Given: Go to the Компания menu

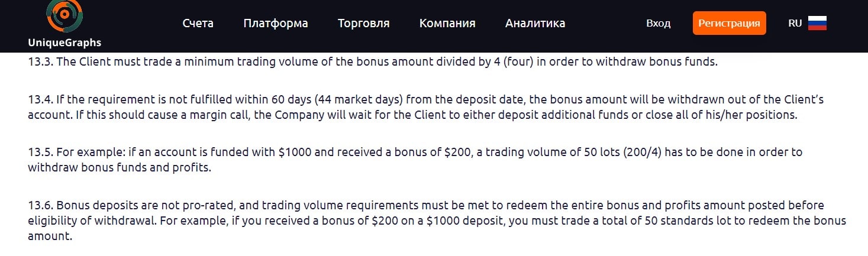Looking at the screenshot, I should pyautogui.click(x=447, y=24).
